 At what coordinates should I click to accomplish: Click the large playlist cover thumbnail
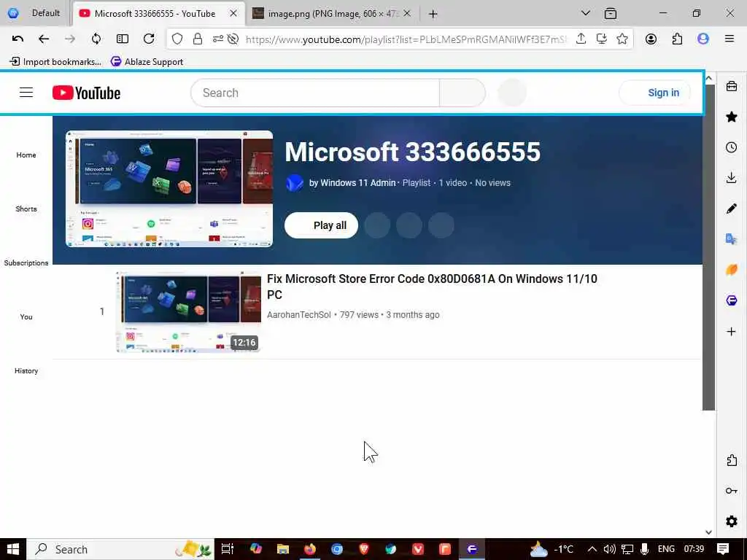[169, 189]
